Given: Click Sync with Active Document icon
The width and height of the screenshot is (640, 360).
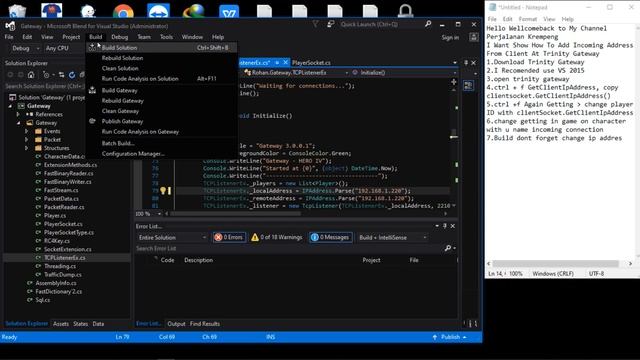Looking at the screenshot, I should 61,75.
